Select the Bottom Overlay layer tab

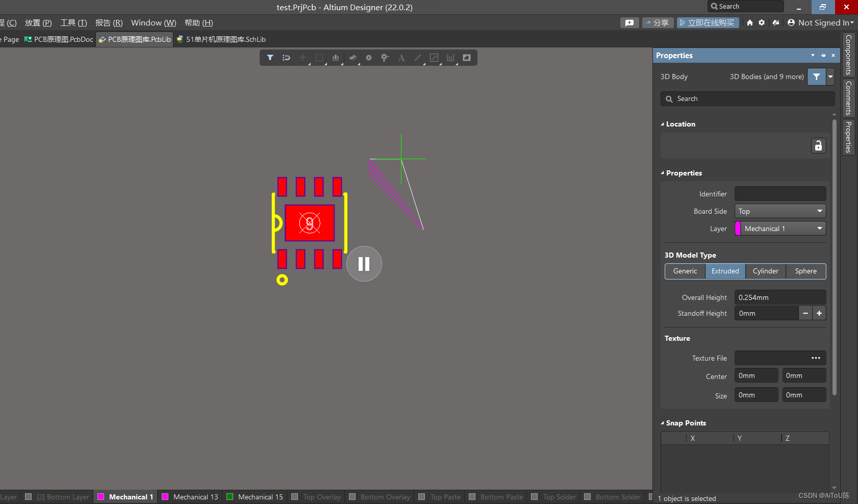tap(380, 497)
